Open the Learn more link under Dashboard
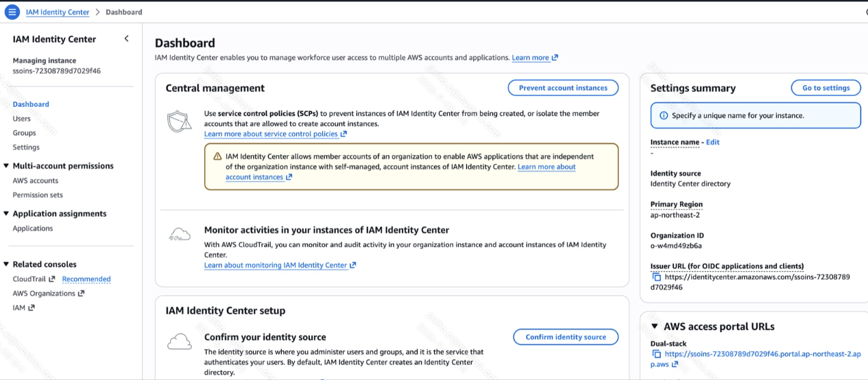 pos(535,58)
